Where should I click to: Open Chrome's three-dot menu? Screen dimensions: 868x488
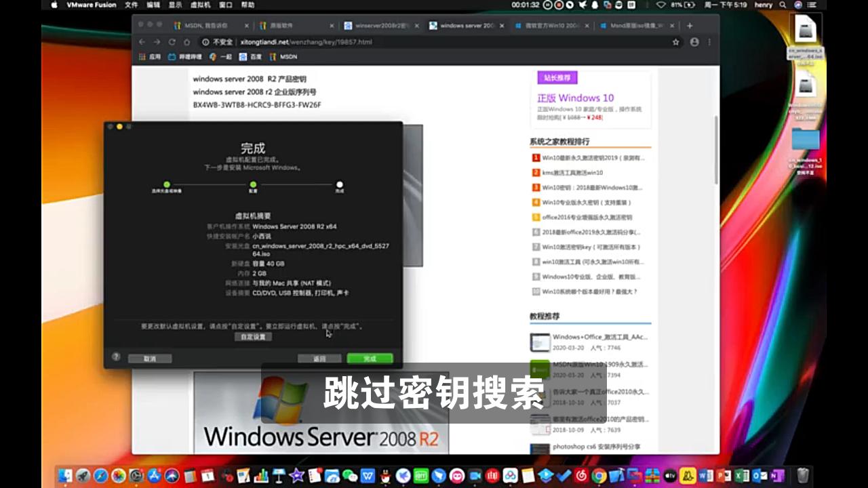(x=710, y=42)
